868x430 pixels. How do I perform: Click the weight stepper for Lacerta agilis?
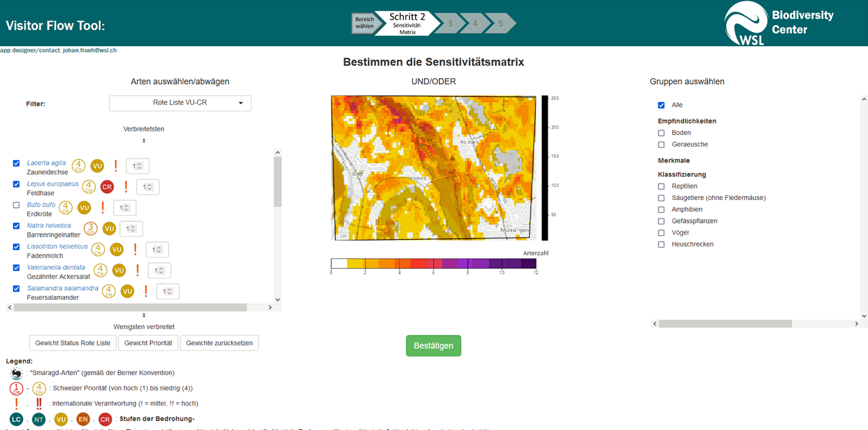[x=138, y=166]
